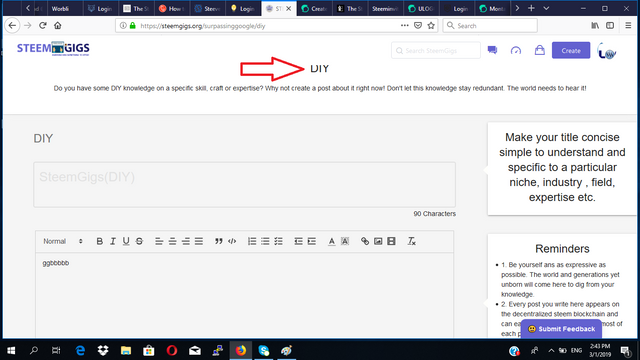Apply italic formatting in editor
Viewport: 640px width, 360px height.
pos(113,241)
